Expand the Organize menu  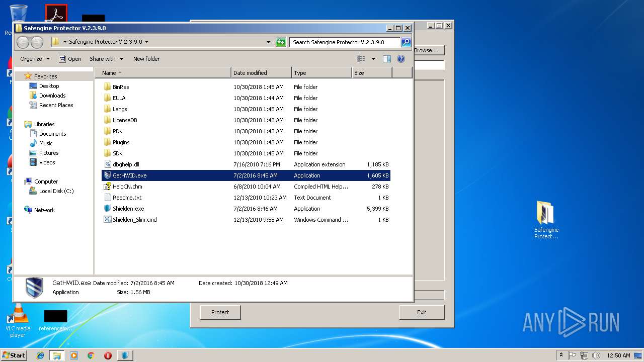(35, 59)
